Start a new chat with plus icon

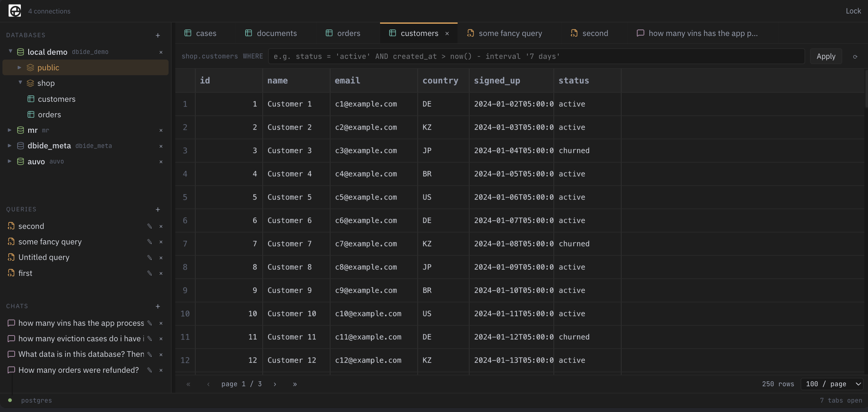pos(158,307)
